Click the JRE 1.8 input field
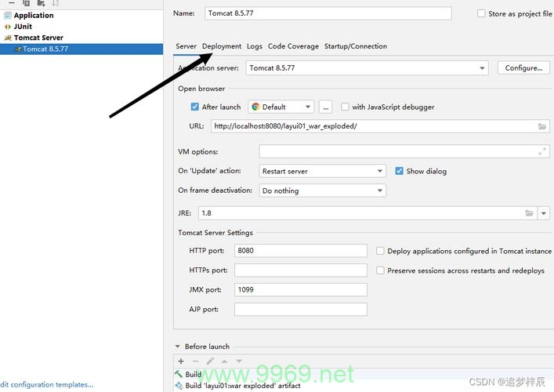Screen dimensions: 554x392 368,213
